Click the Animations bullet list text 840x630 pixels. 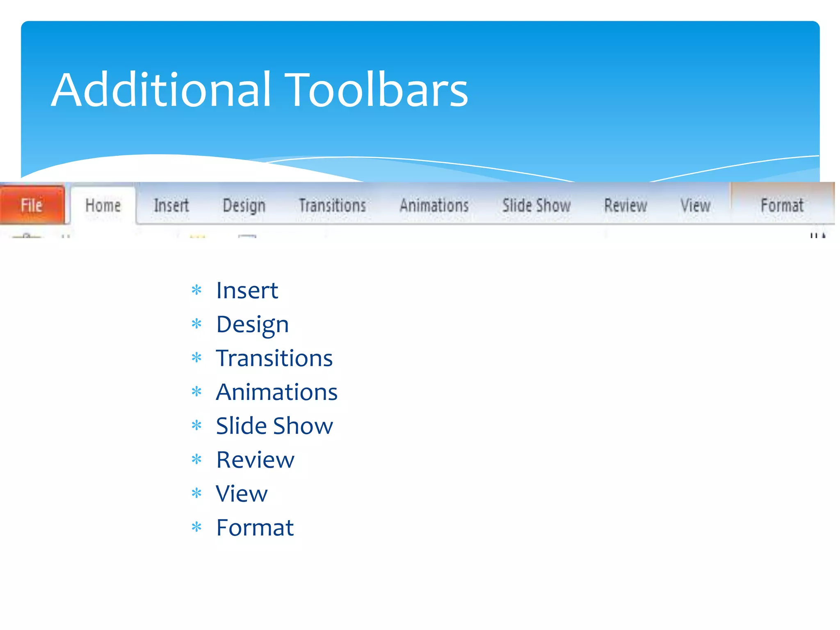tap(276, 392)
